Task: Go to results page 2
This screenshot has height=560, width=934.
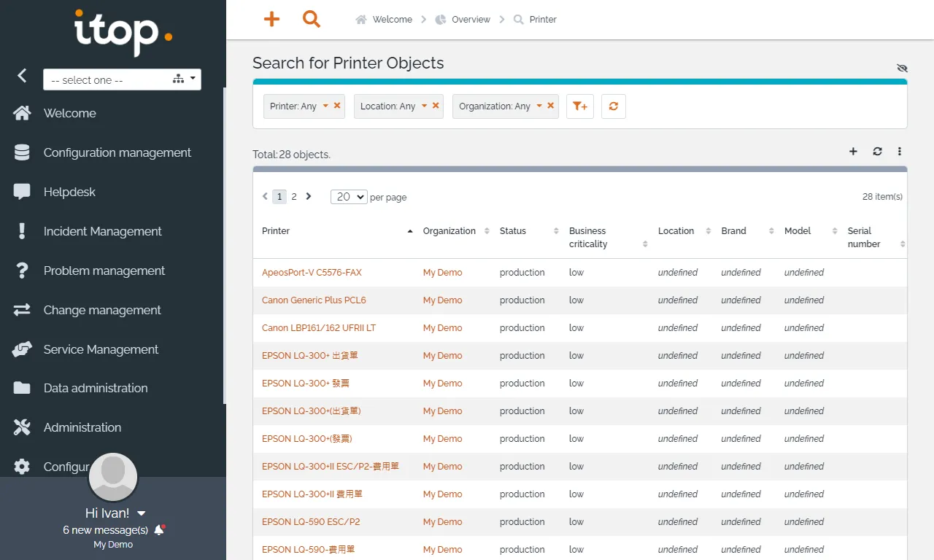Action: click(x=294, y=196)
